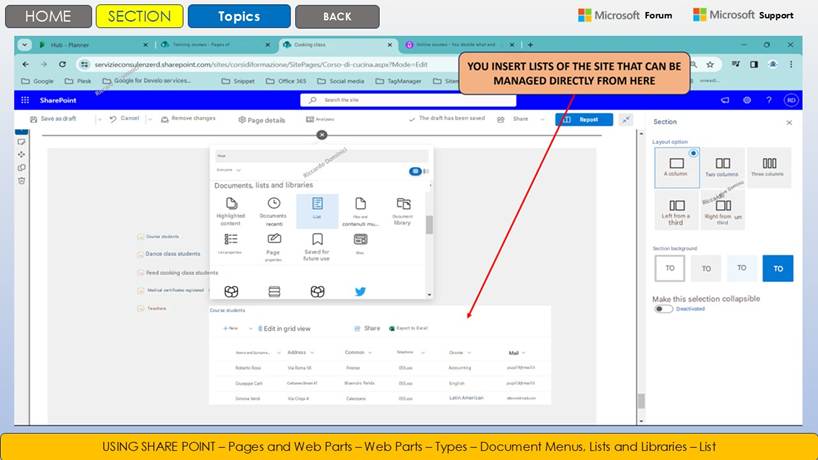The image size is (818, 460).
Task: Click the collapse/expand arrows next to Repost
Action: [625, 119]
